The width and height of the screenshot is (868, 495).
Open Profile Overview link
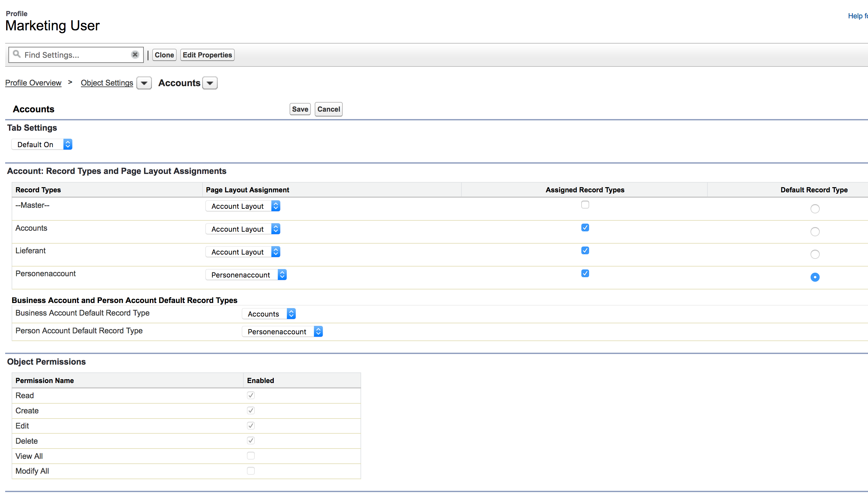pos(34,83)
